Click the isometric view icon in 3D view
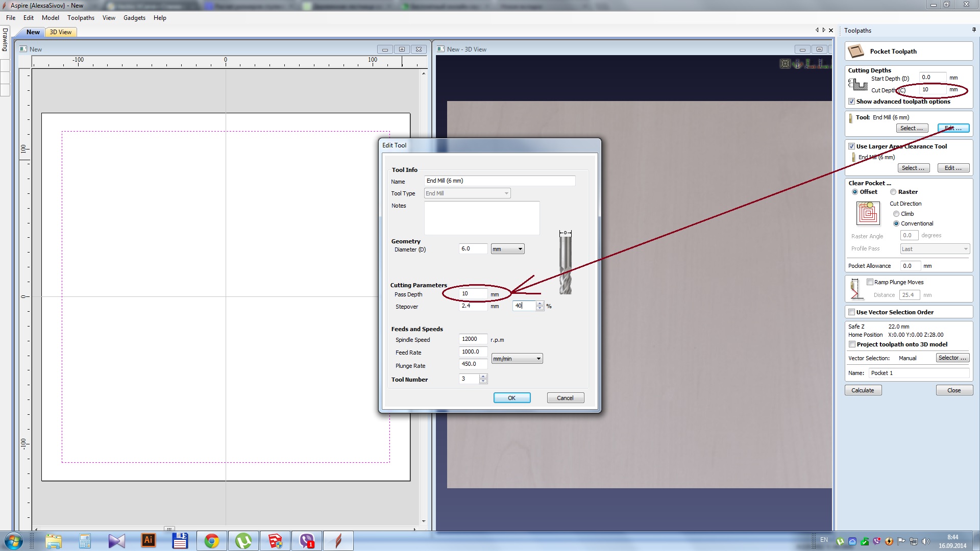This screenshot has height=551, width=980. 798,64
